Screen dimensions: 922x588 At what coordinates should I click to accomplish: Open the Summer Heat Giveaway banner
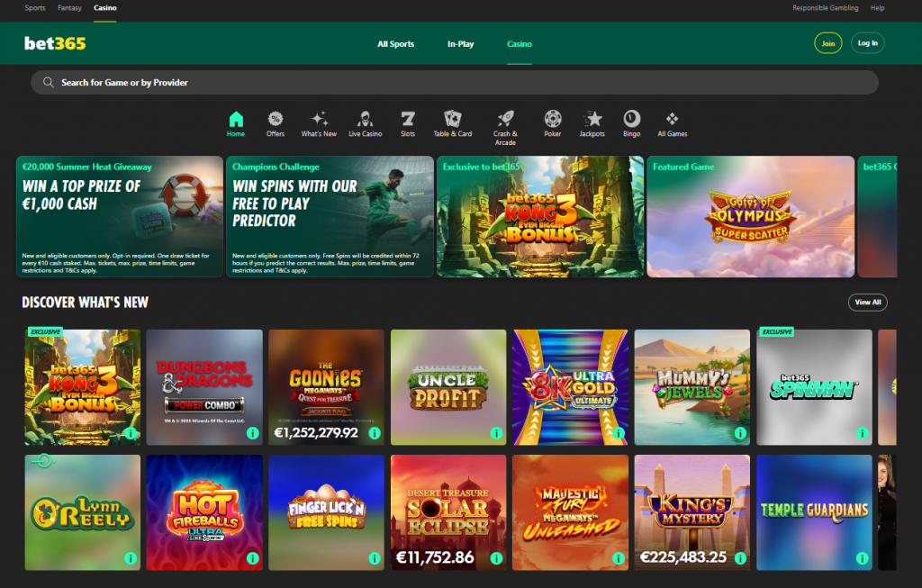(x=120, y=216)
